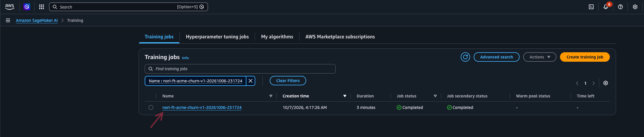
Task: Go to next page of results
Action: 594,83
